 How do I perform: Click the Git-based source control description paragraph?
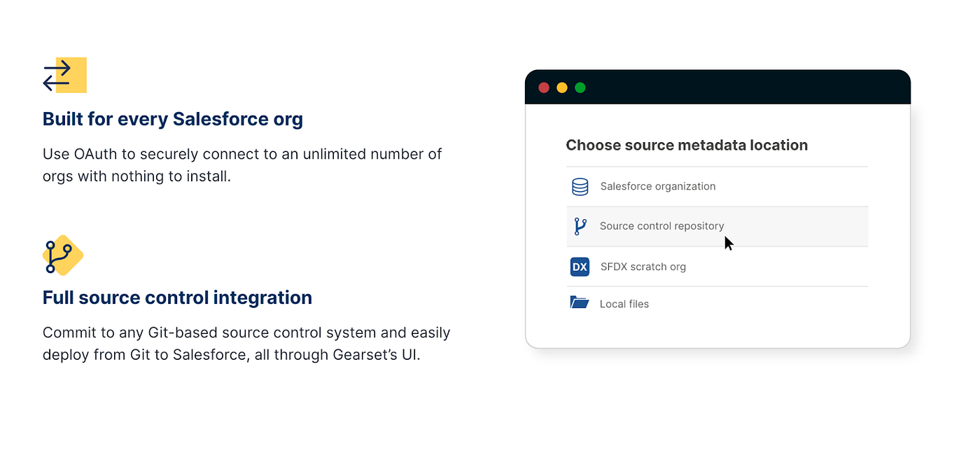(246, 344)
